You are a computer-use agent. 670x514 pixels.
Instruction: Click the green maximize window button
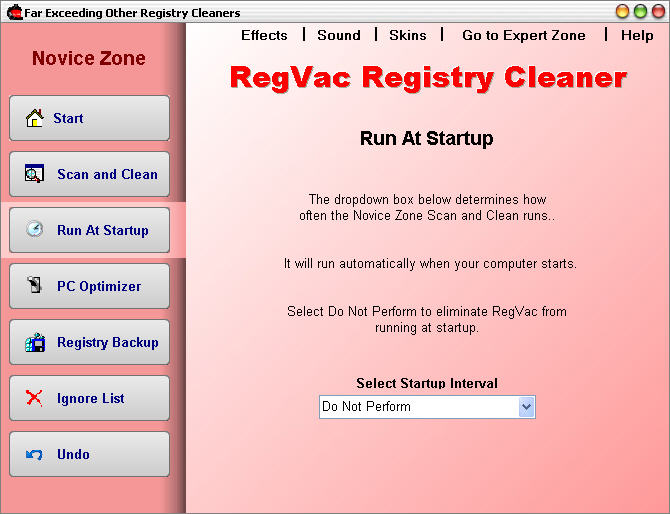[640, 11]
